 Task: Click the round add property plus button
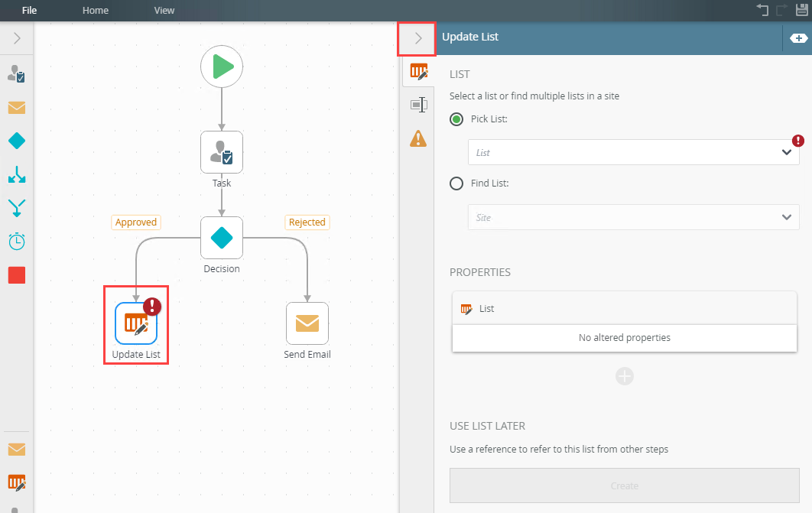tap(625, 376)
